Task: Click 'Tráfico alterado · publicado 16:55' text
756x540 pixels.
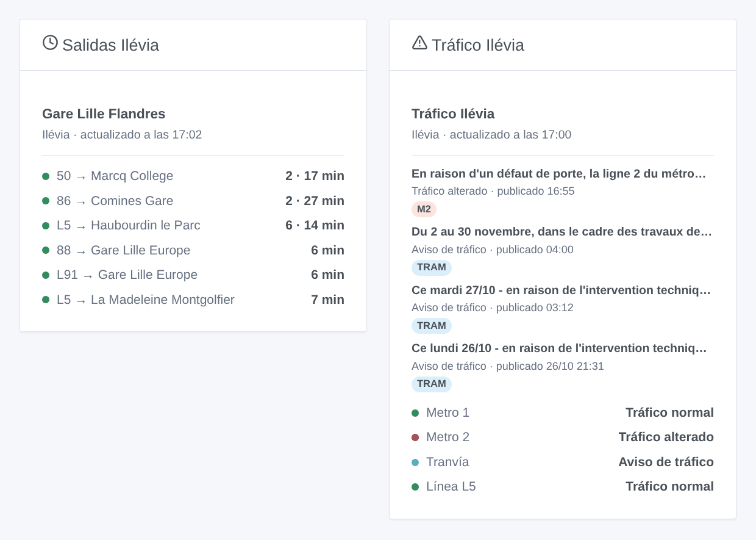Action: click(x=493, y=191)
